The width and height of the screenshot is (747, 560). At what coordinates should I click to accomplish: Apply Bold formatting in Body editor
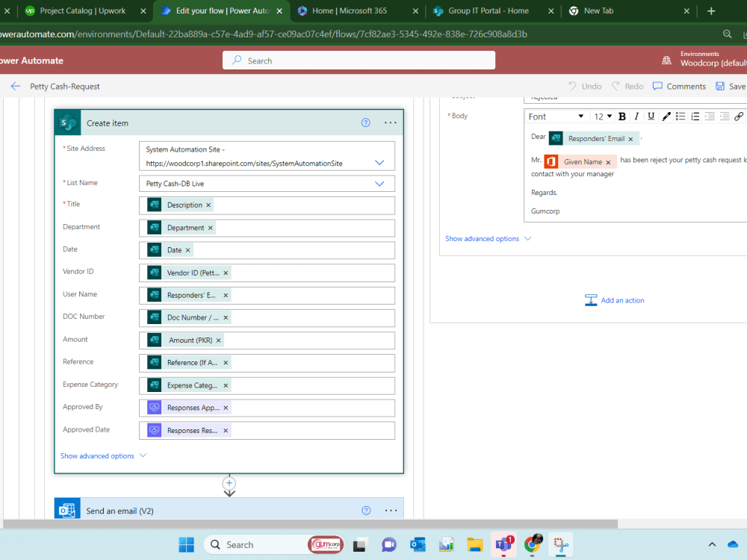coord(622,116)
